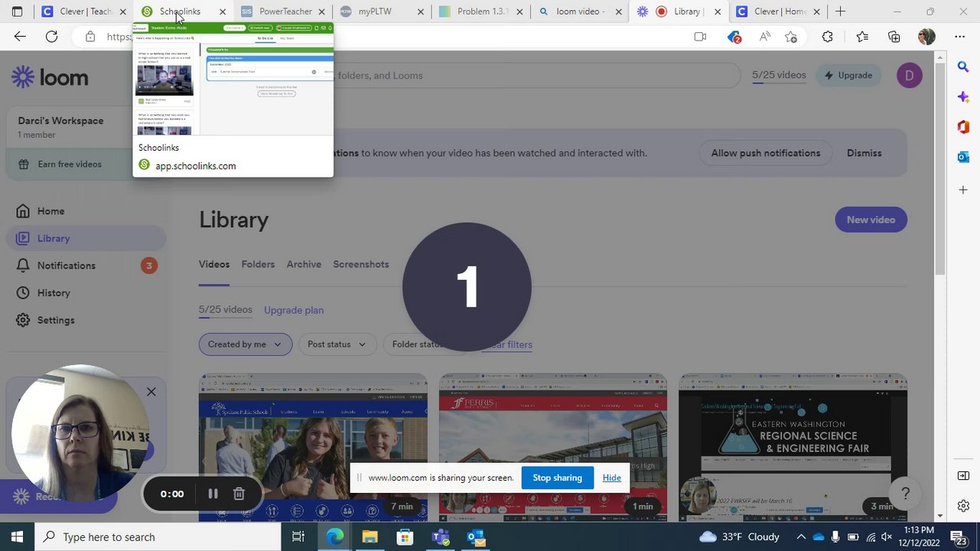The image size is (980, 551).
Task: Switch to the myPLTW browser tab
Action: 381,11
